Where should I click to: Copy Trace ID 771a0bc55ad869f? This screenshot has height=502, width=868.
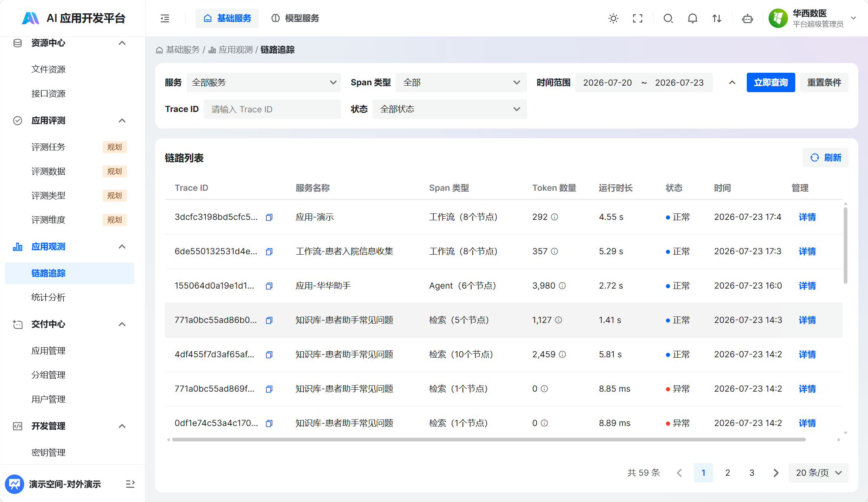(269, 389)
